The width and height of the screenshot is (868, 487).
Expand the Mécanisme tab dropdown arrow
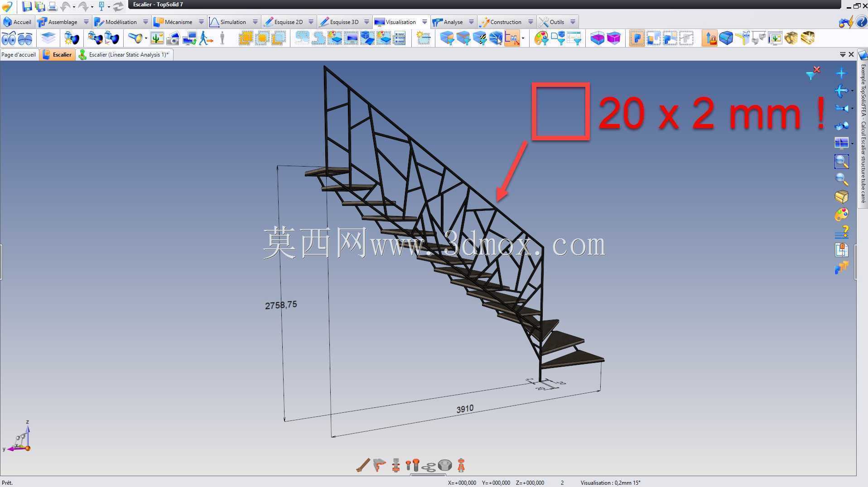pos(201,22)
